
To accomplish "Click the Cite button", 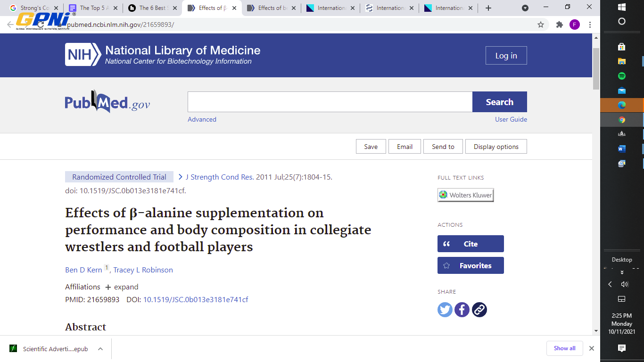I will coord(471,244).
